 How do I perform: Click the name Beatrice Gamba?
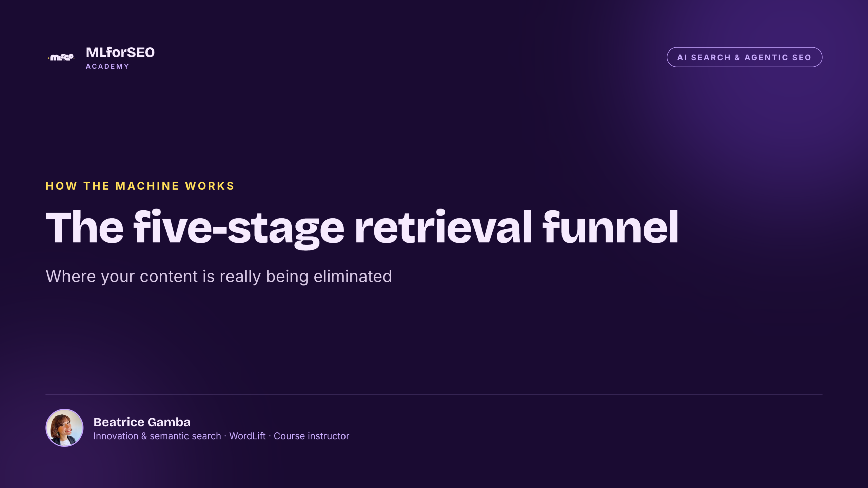pos(142,422)
